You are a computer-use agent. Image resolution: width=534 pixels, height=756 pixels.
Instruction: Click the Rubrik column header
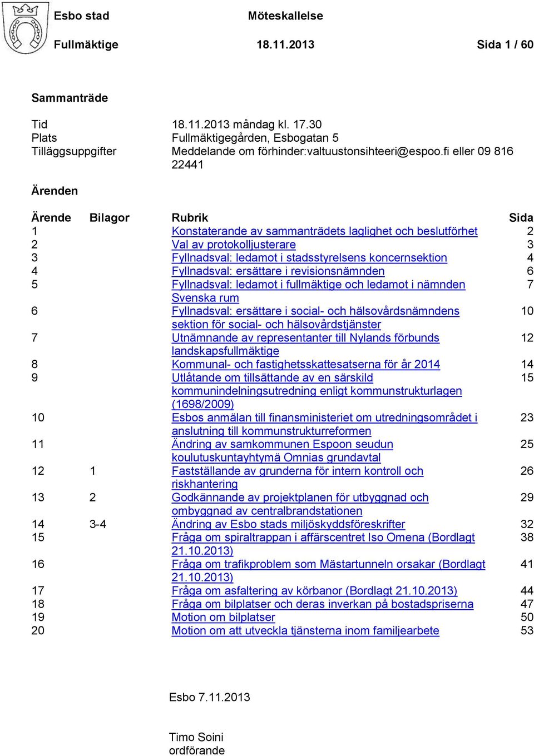190,218
